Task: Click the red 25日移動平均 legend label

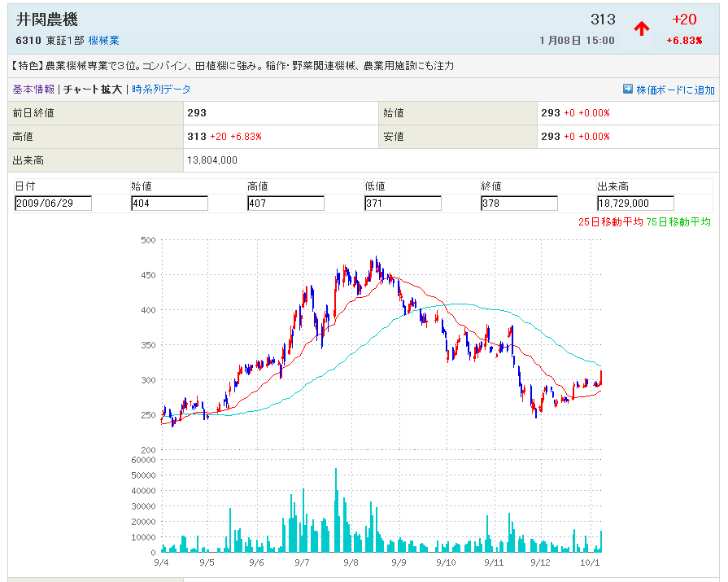Action: click(x=610, y=221)
